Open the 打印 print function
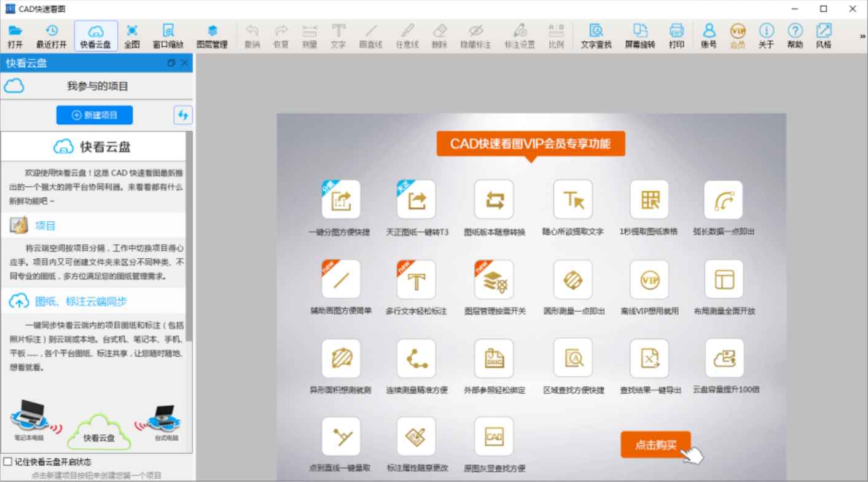 pyautogui.click(x=676, y=35)
